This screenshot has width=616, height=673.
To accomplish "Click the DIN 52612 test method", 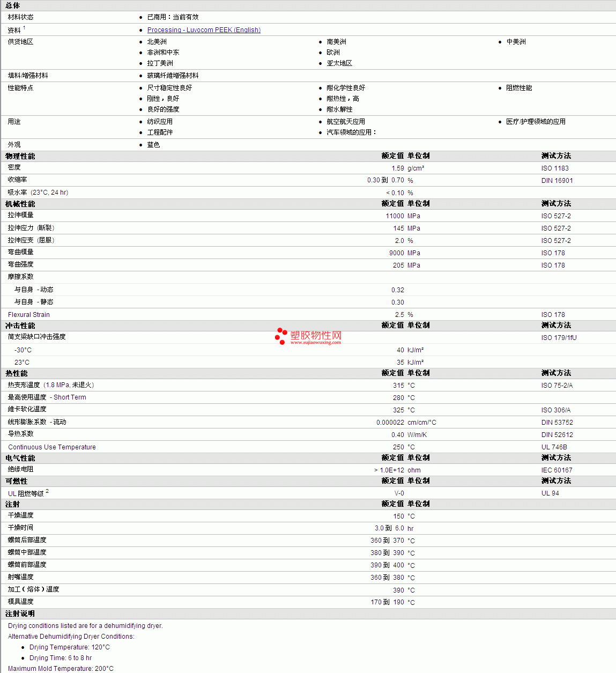I will (557, 435).
